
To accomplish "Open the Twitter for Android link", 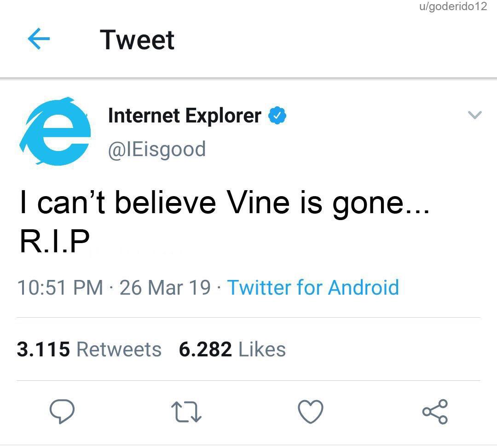I will [x=313, y=288].
